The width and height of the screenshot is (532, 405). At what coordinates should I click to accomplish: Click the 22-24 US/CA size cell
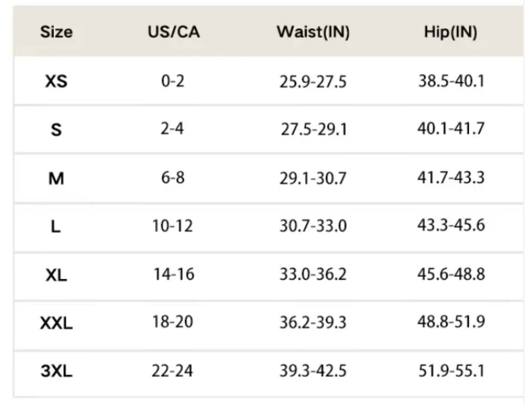pos(172,371)
